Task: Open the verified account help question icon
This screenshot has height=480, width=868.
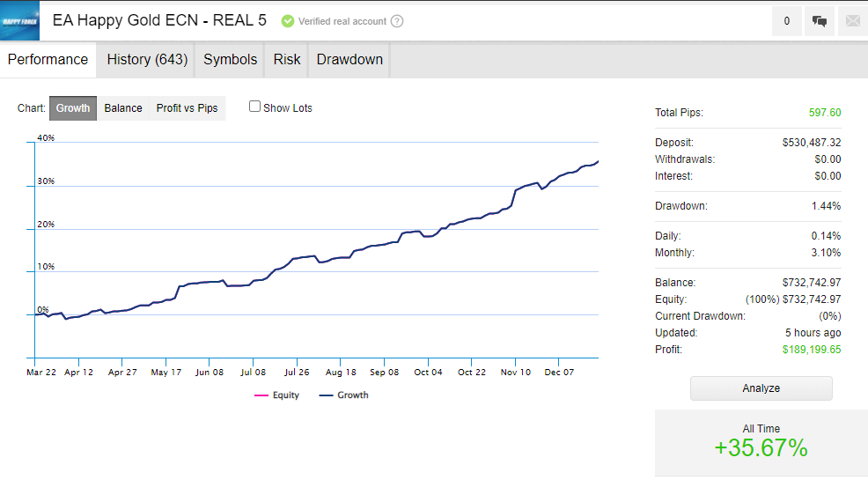Action: pyautogui.click(x=397, y=21)
